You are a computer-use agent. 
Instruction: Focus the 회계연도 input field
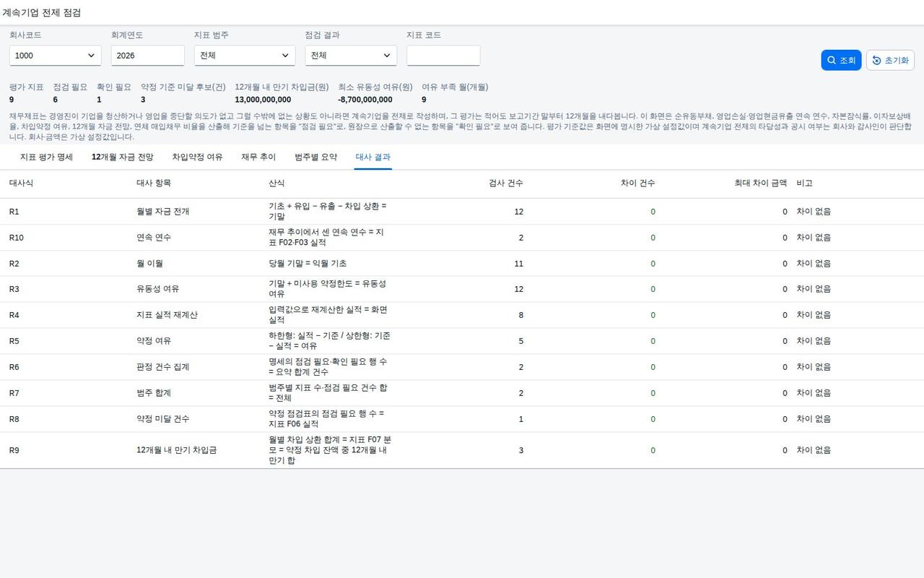tap(147, 56)
